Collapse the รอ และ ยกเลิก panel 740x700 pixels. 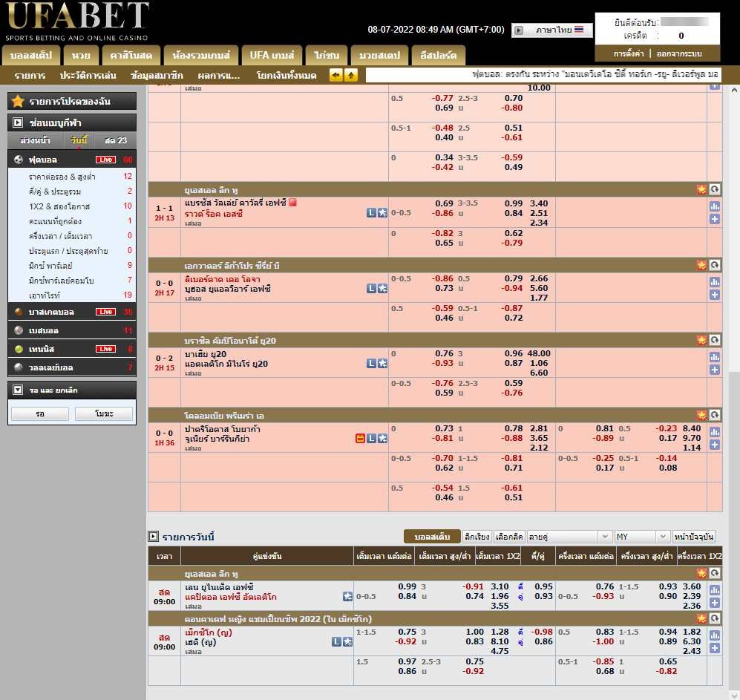[18, 390]
